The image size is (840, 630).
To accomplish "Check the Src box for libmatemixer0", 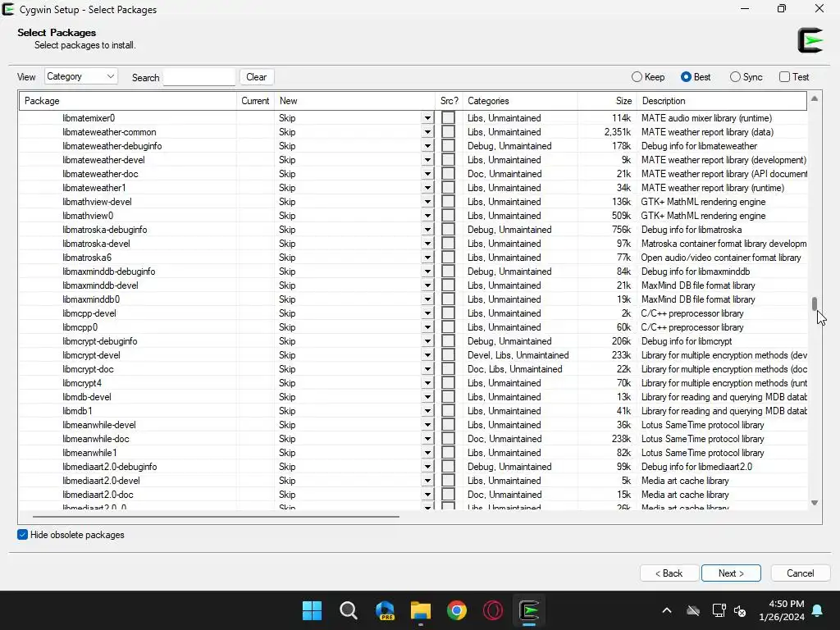I will coord(449,118).
